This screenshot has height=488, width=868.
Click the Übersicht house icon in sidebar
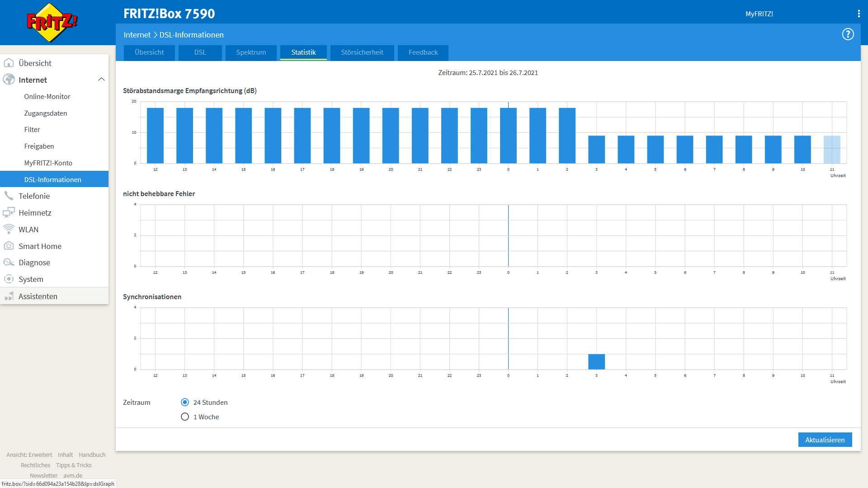9,63
